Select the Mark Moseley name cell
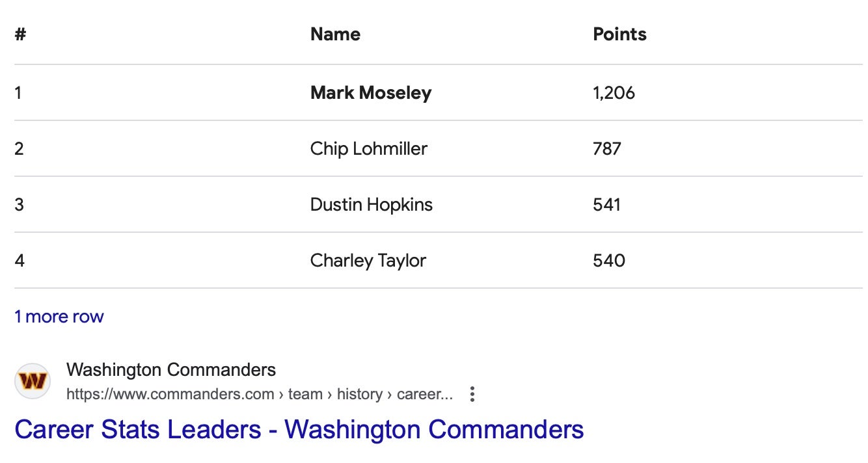868x463 pixels. click(x=371, y=93)
